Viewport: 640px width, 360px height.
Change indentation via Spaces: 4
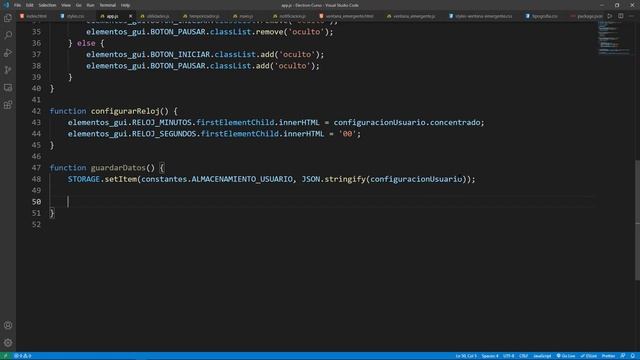[x=490, y=356]
